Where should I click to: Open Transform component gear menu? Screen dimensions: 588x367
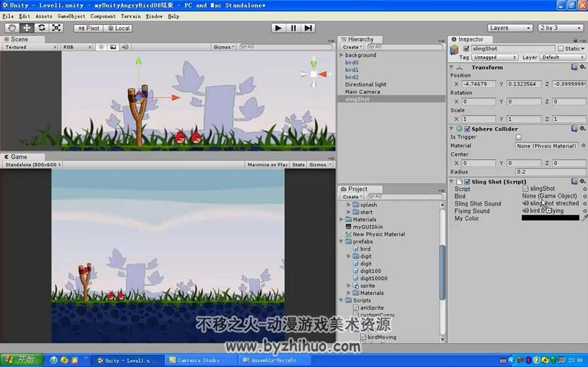pyautogui.click(x=582, y=67)
